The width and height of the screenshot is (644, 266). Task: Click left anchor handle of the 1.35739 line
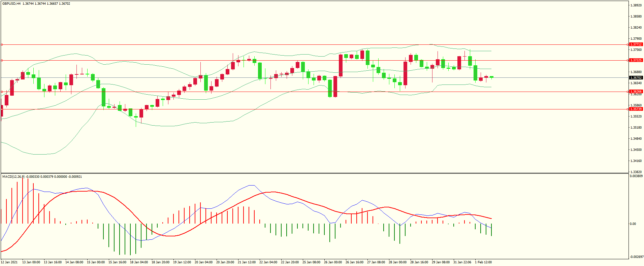point(2,109)
